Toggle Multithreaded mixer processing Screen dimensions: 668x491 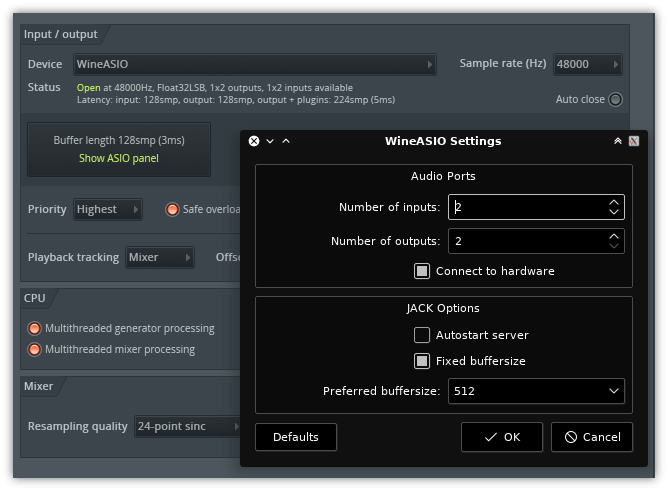[x=35, y=350]
